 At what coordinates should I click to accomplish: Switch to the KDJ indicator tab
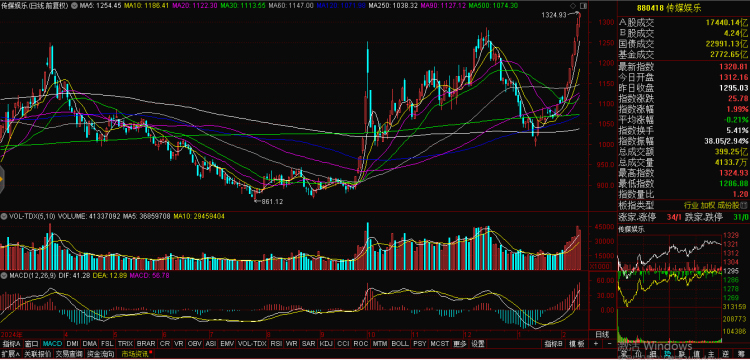(326, 343)
